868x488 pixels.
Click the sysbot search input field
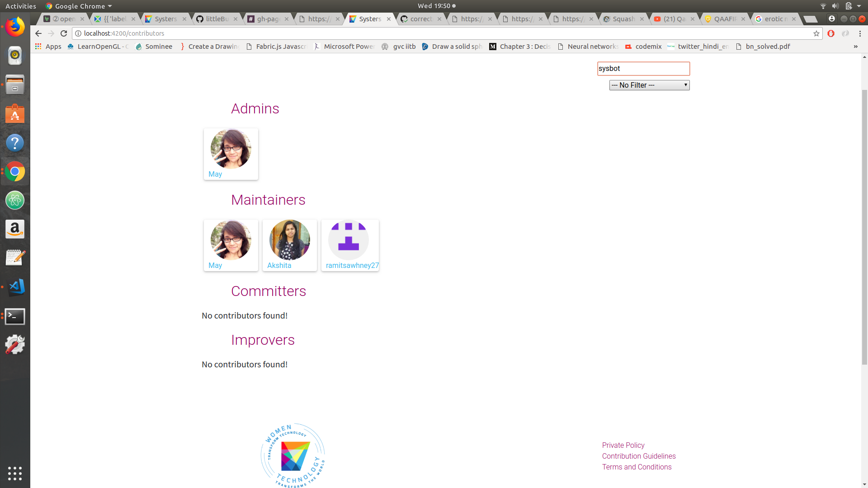(x=643, y=68)
